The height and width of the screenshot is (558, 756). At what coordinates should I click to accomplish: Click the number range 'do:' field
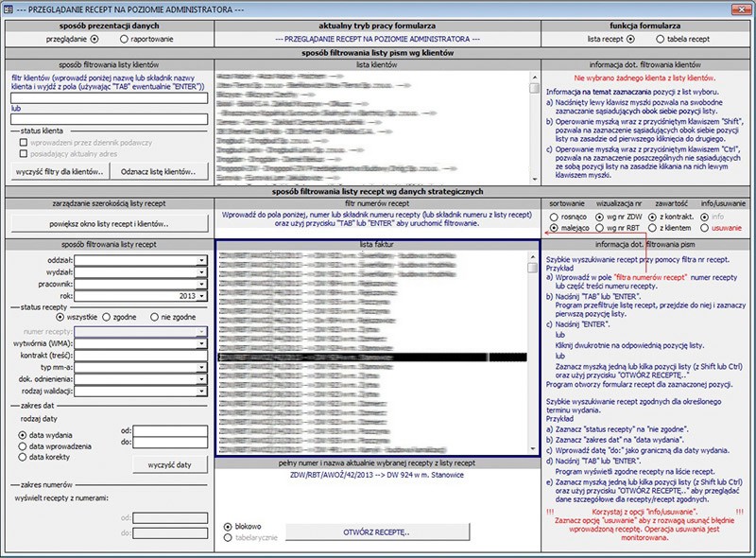(170, 533)
